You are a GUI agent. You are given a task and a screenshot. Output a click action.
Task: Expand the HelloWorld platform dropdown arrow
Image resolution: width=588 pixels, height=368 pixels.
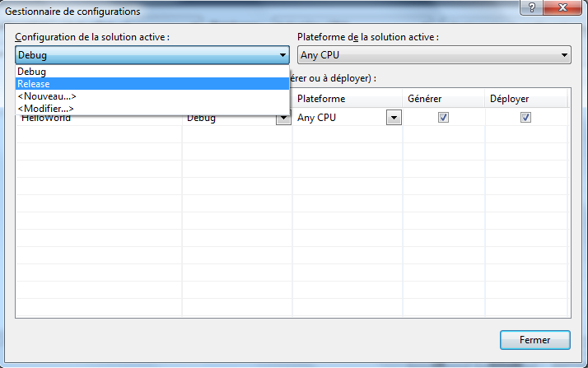[x=394, y=118]
